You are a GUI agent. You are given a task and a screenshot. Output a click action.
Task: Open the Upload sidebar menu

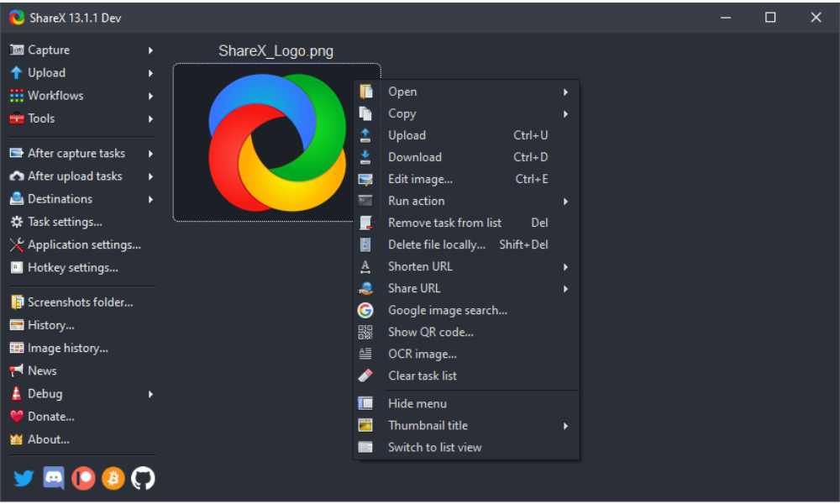tap(82, 73)
